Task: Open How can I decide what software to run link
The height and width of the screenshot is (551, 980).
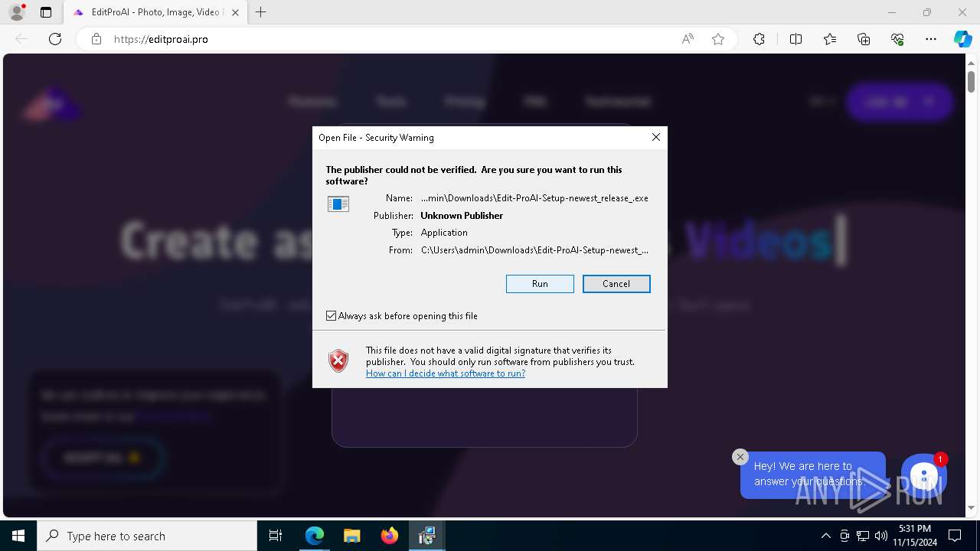Action: [446, 373]
